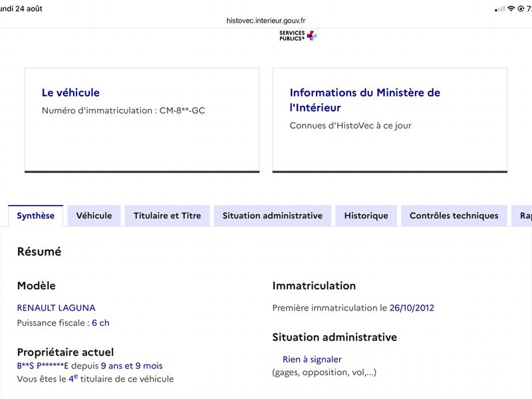Open the Contrôles techniques tab
Viewport: 532px width, 399px height.
[x=454, y=215]
